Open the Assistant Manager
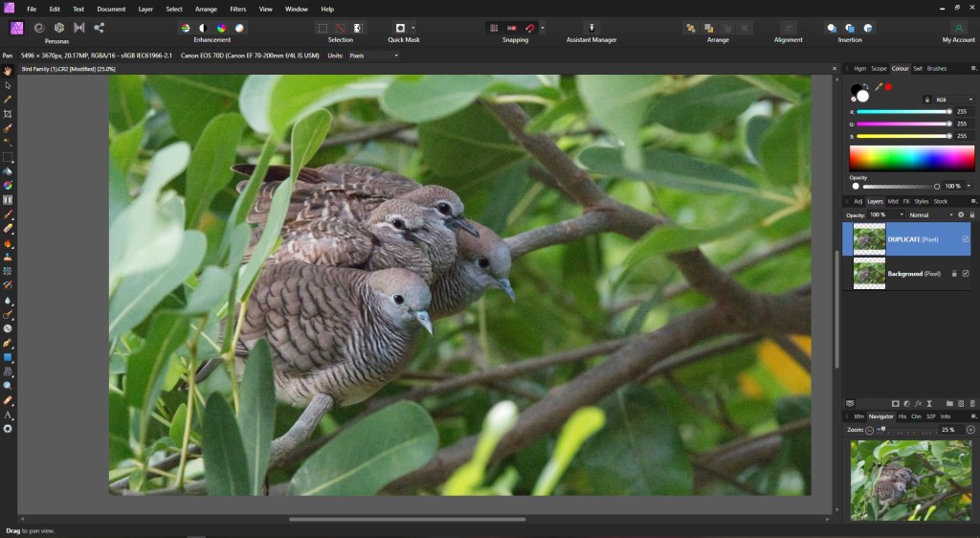The image size is (980, 538). (590, 28)
